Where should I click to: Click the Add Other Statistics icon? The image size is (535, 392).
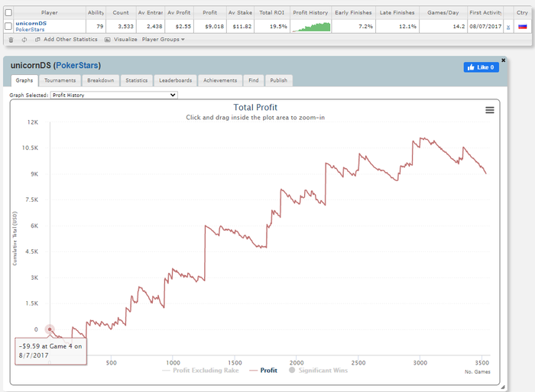(37, 40)
